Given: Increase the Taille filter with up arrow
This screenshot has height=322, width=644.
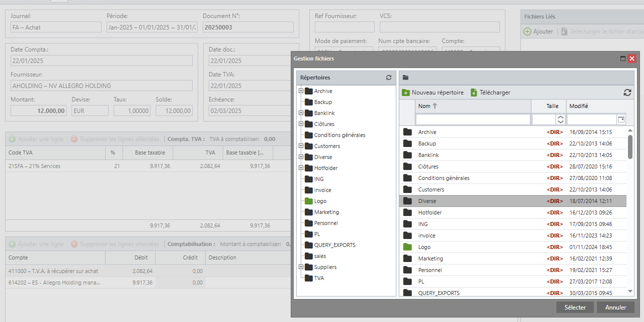Looking at the screenshot, I should point(560,117).
